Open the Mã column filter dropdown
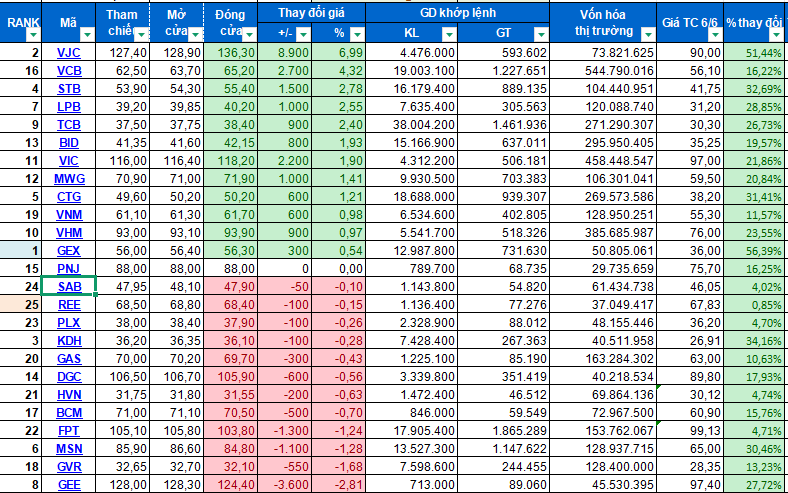 (x=87, y=35)
